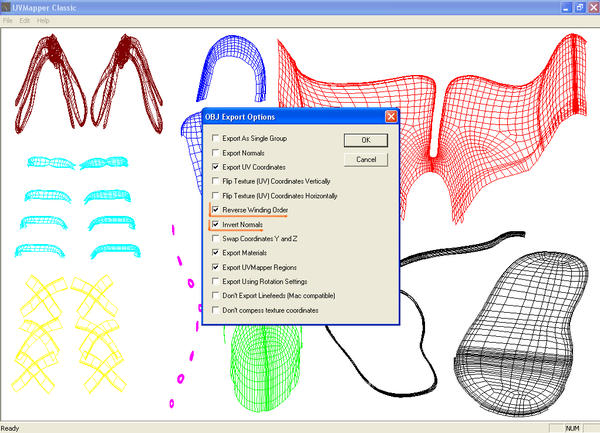Open the Help menu in UVMapper

[43, 21]
